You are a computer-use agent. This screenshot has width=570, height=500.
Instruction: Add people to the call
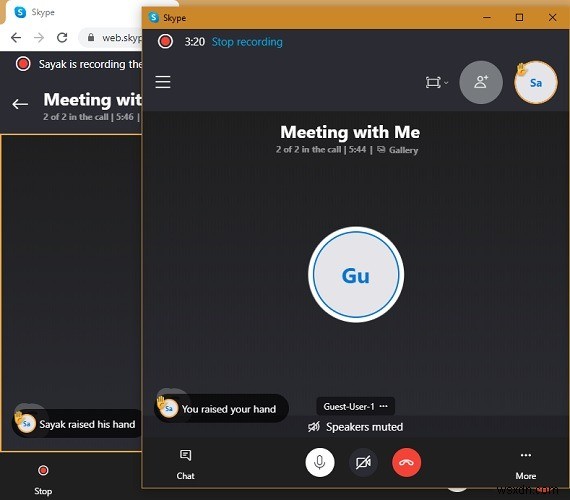pos(481,82)
